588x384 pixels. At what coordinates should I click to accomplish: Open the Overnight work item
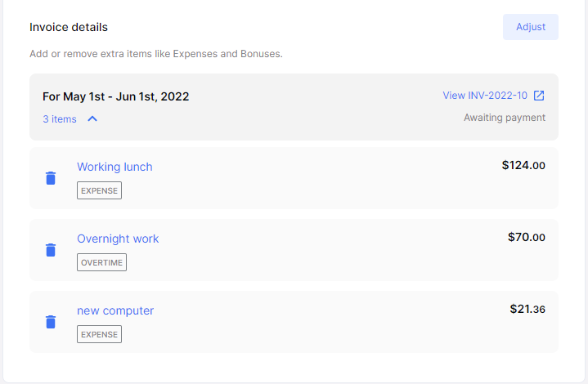[118, 239]
